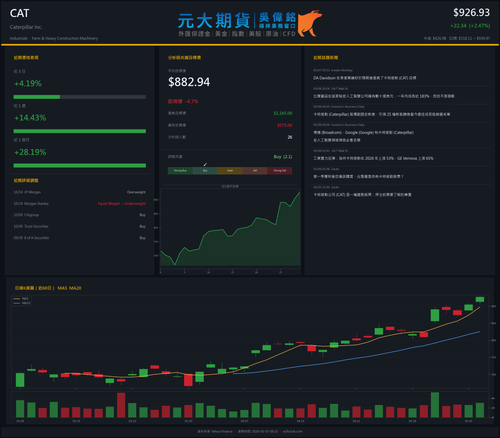Click the latest green candlestick at chart right
500x438 pixels.
tap(480, 300)
